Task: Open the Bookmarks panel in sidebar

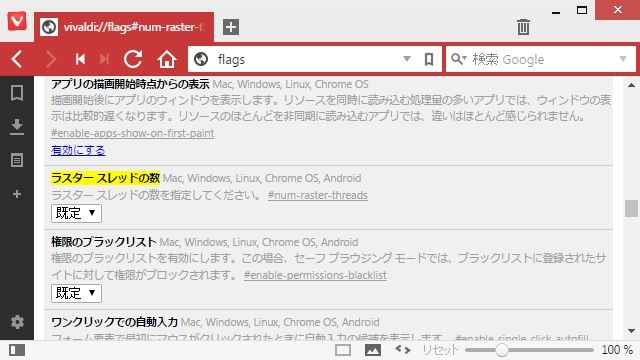Action: pos(17,93)
